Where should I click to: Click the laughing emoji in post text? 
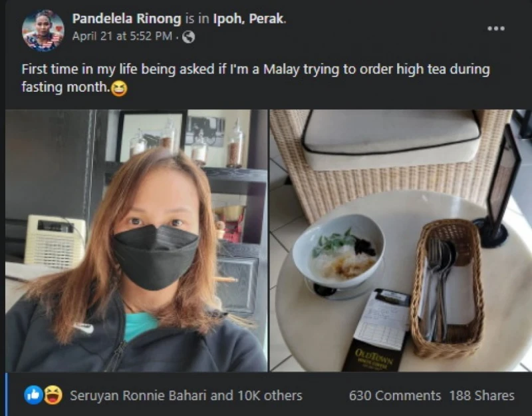(119, 89)
